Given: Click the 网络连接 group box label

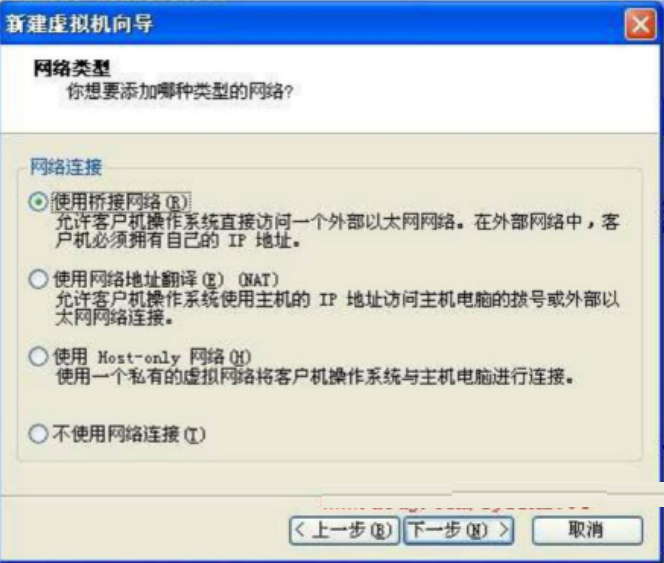Looking at the screenshot, I should coord(66,166).
